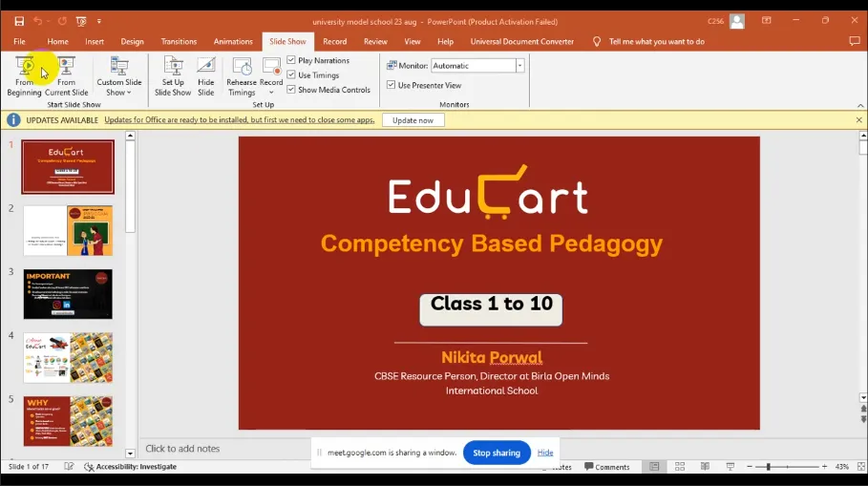This screenshot has height=486, width=868.
Task: Click the Update now button
Action: point(413,120)
